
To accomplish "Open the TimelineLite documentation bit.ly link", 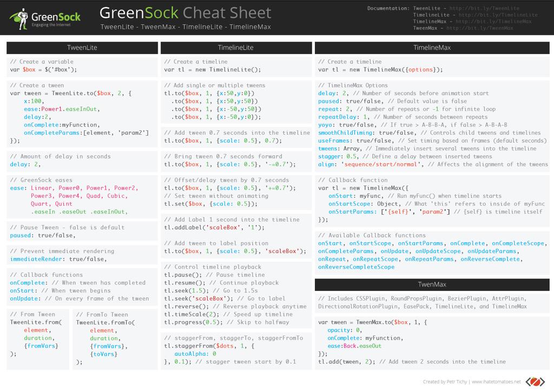I will tap(498, 15).
